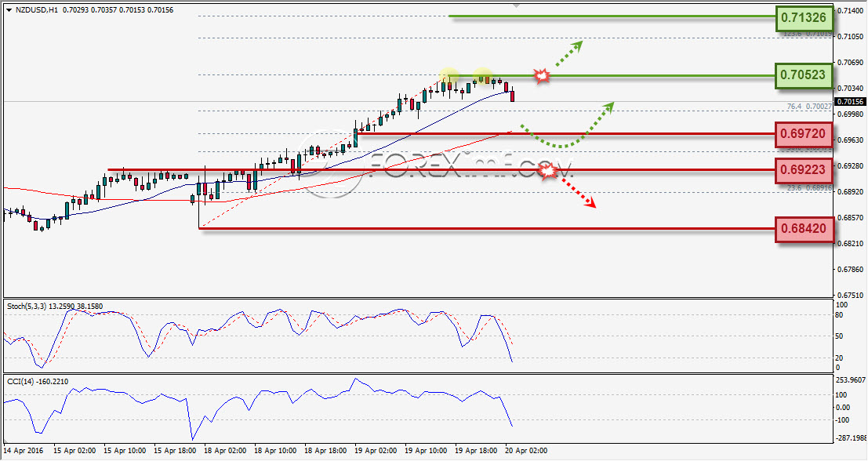868x461 pixels.
Task: Click time axis label 14 Apr 2016
Action: pos(24,451)
